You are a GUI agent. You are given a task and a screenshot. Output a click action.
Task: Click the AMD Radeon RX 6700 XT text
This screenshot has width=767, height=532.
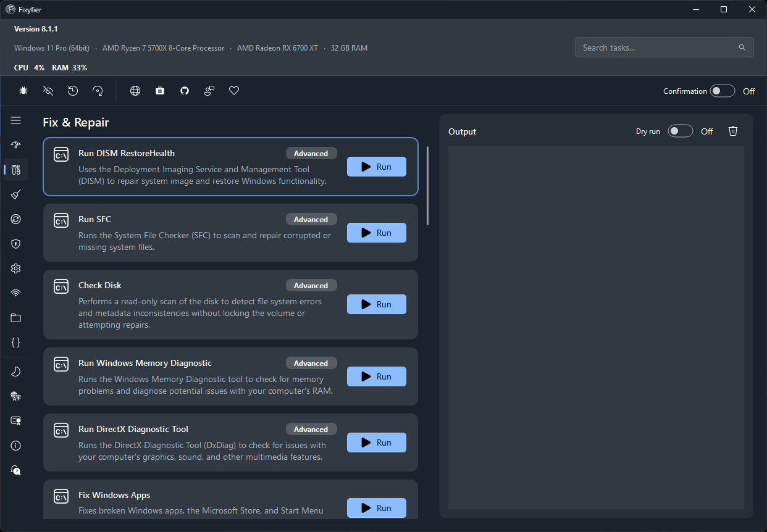tap(277, 48)
